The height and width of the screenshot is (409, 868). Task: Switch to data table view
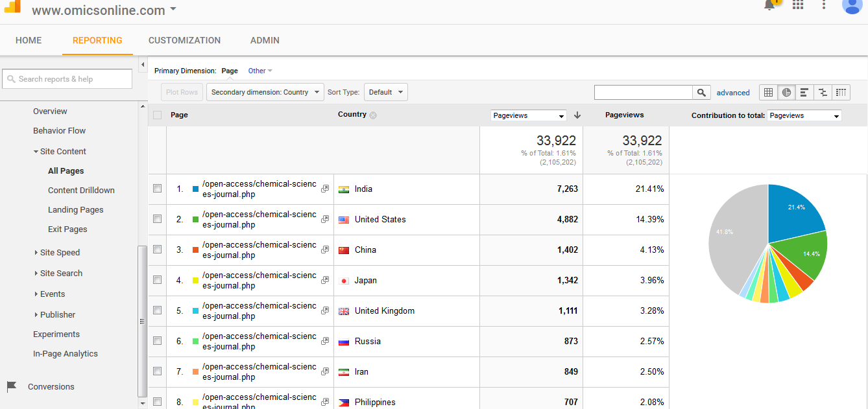click(769, 92)
